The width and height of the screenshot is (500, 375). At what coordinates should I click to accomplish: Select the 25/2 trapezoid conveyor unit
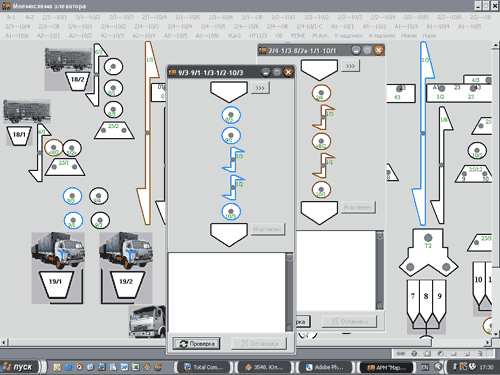(114, 130)
